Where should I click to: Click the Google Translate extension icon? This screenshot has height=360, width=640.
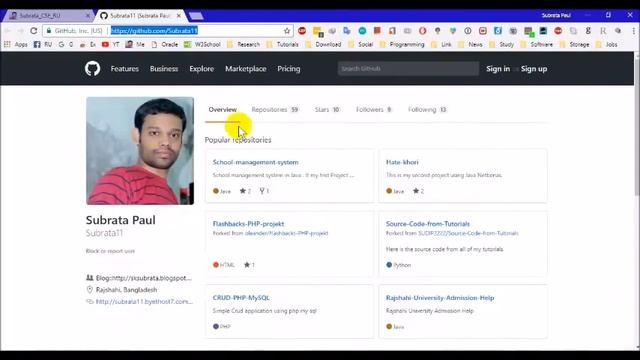347,31
